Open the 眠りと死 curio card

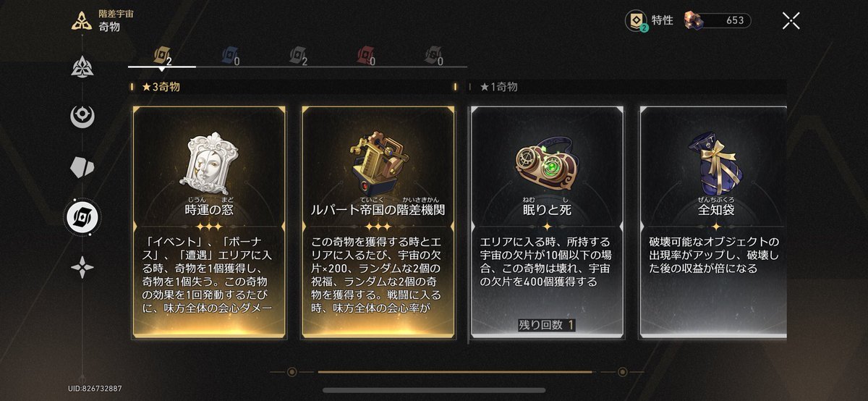point(547,222)
